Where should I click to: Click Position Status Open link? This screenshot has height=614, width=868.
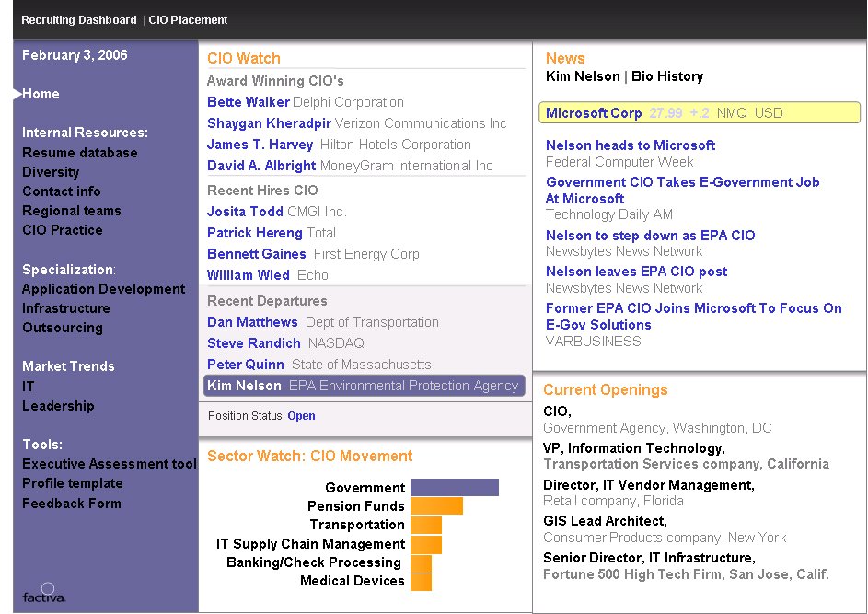coord(301,416)
